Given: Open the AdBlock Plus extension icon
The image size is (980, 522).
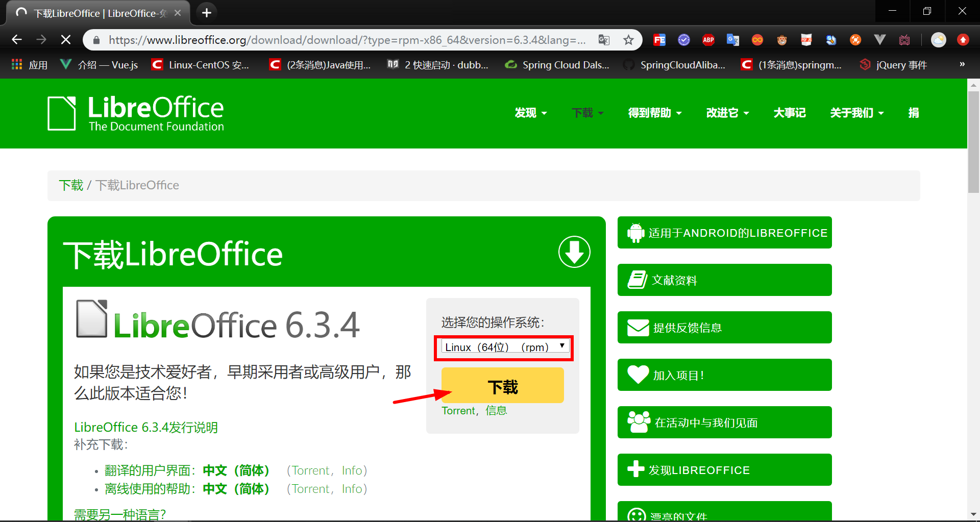Looking at the screenshot, I should (708, 40).
